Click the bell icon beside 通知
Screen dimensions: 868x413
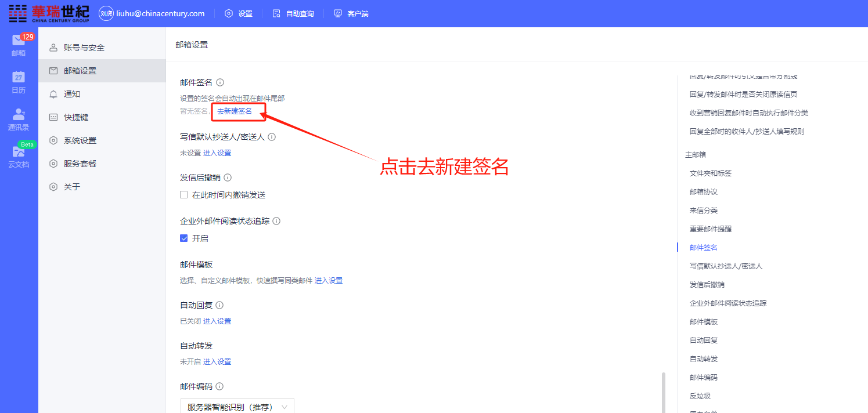click(53, 94)
